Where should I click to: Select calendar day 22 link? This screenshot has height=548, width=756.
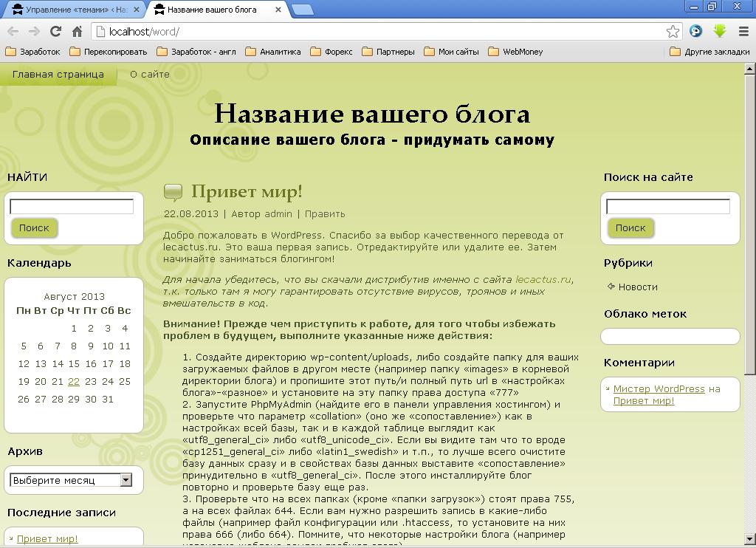click(x=74, y=382)
